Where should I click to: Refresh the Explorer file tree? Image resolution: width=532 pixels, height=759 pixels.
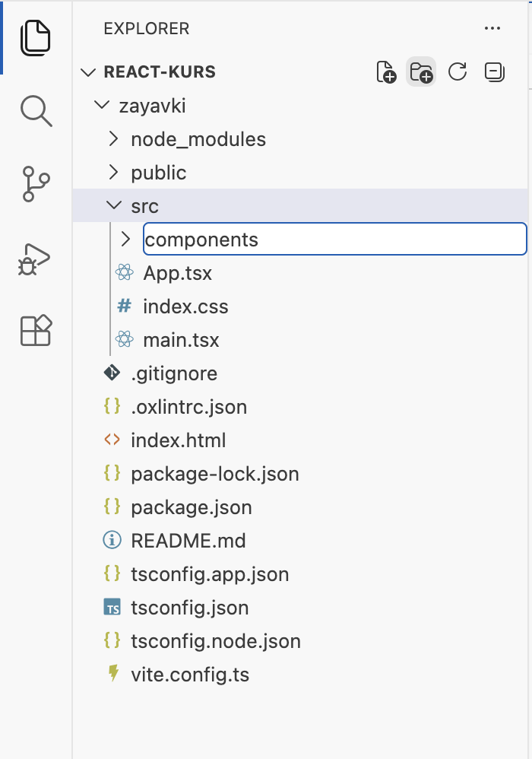(x=457, y=72)
